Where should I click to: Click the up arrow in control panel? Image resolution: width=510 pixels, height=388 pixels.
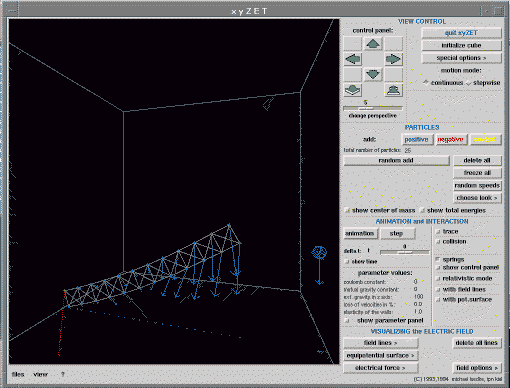point(373,44)
